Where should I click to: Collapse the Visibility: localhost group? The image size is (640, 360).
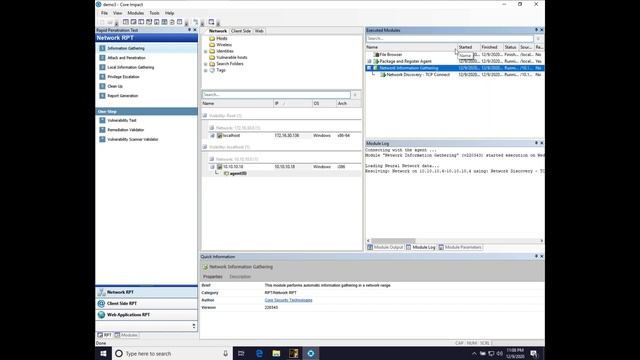[x=205, y=147]
